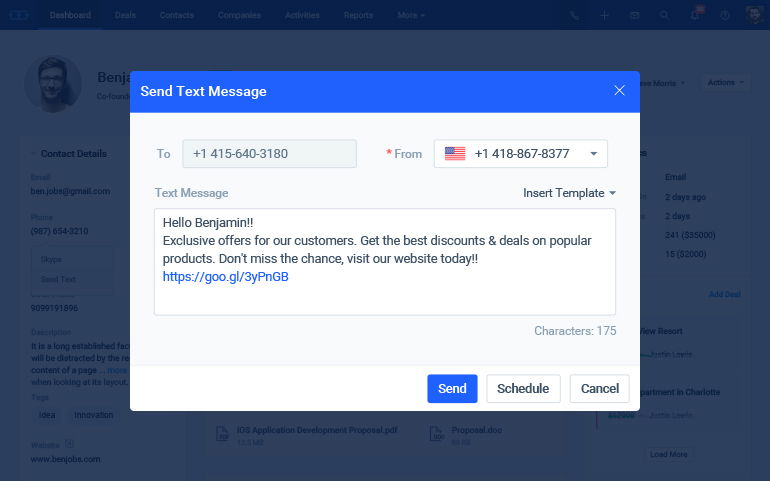Click the plus add icon in top bar

tap(604, 16)
